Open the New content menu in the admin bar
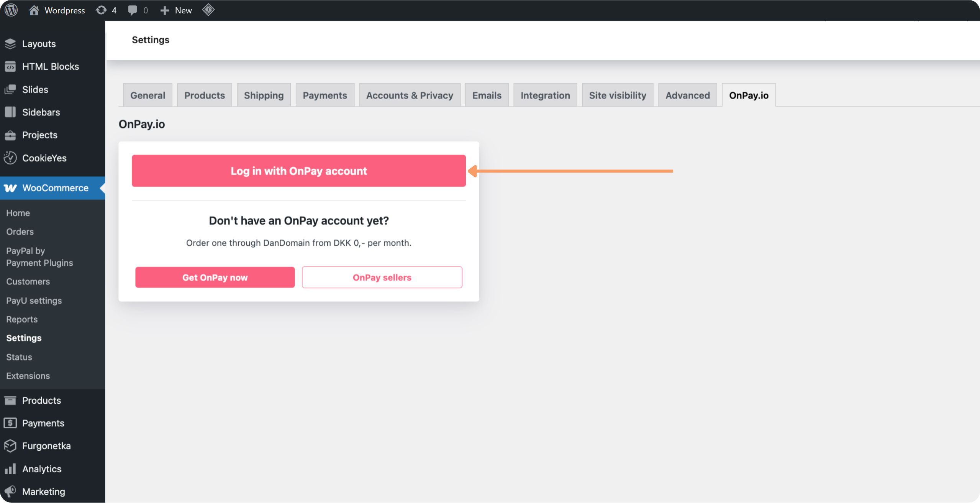This screenshot has width=980, height=503. [x=175, y=10]
